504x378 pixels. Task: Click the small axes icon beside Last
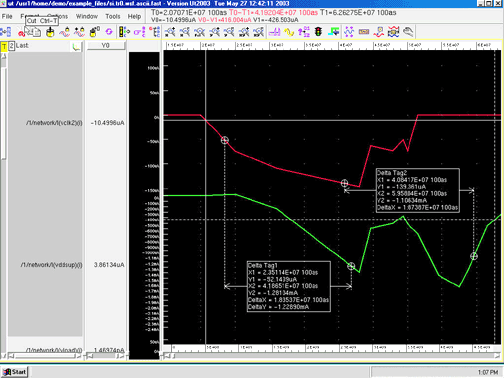pyautogui.click(x=77, y=46)
